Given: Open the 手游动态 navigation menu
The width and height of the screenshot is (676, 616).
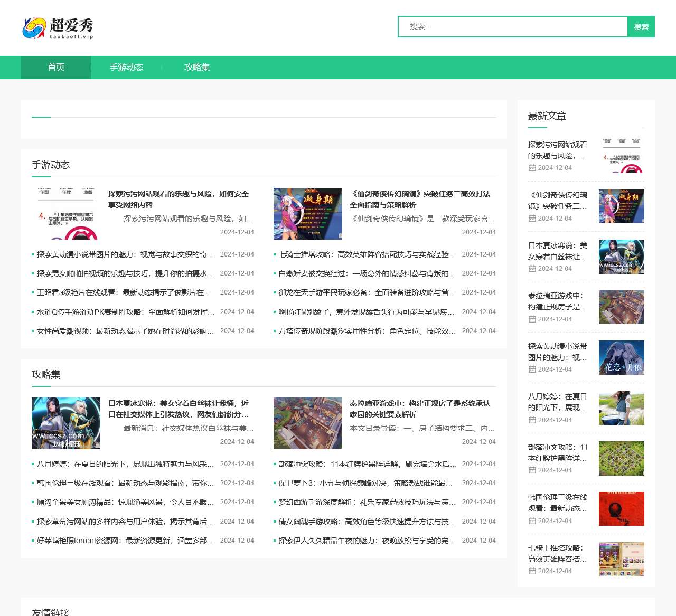Looking at the screenshot, I should click(x=127, y=67).
